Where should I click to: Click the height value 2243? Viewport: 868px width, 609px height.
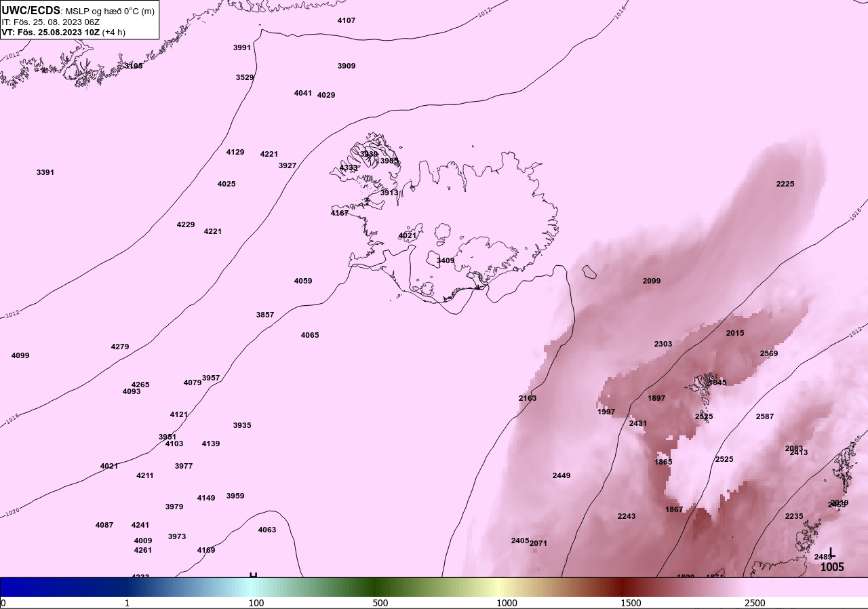click(x=627, y=516)
